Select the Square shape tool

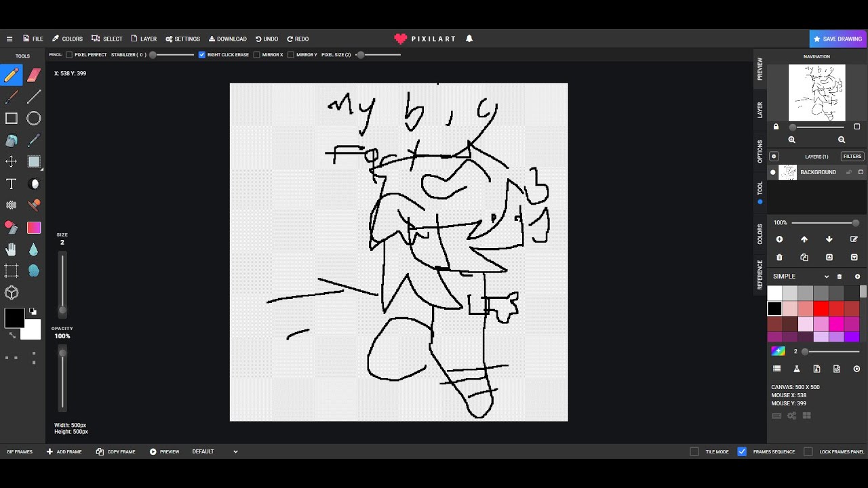(x=12, y=119)
